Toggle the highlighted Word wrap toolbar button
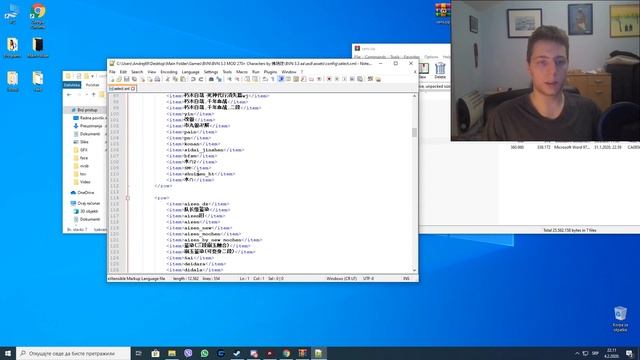 (x=281, y=79)
